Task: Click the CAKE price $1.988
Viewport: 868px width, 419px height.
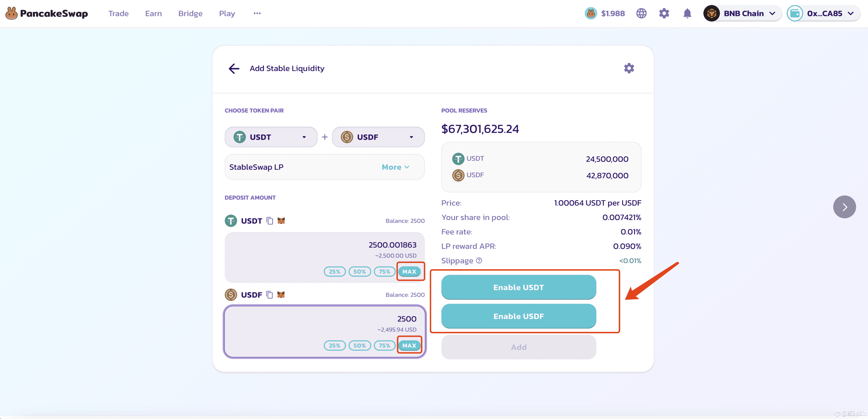Action: point(613,14)
